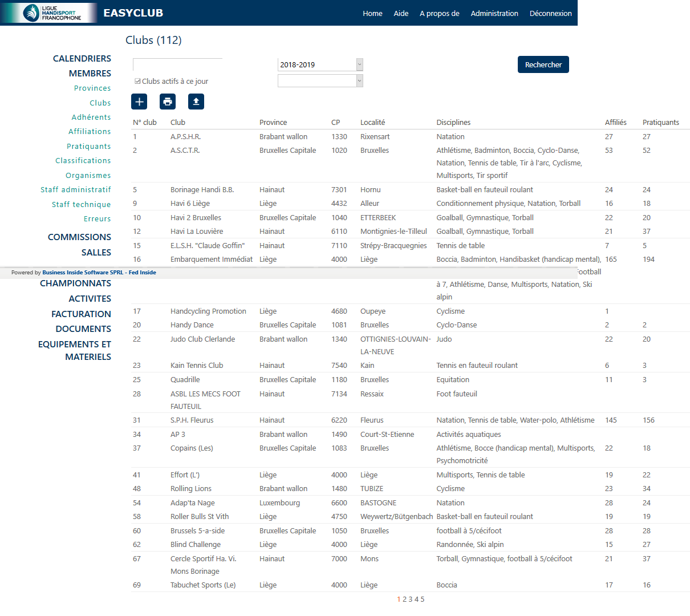Click the Disciplines column header
This screenshot has height=616, width=690.
[453, 122]
